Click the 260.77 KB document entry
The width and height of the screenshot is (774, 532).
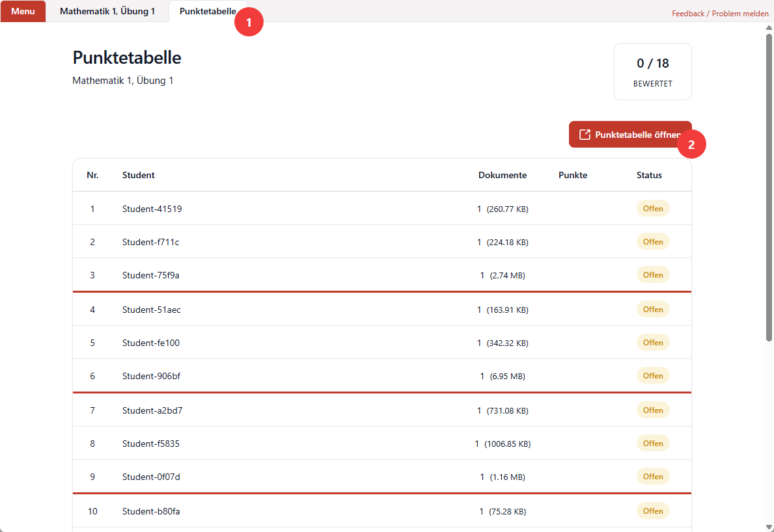(503, 209)
